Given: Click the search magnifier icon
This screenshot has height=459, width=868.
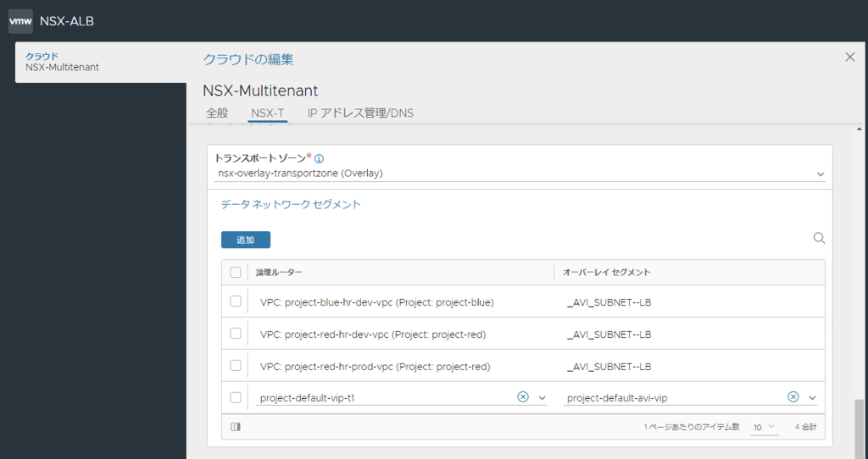Looking at the screenshot, I should 819,239.
